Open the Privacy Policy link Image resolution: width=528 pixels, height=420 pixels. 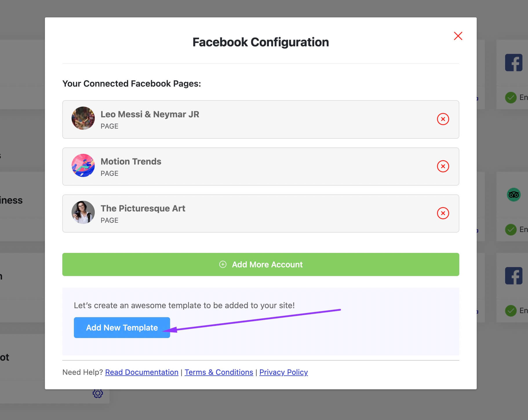tap(283, 372)
